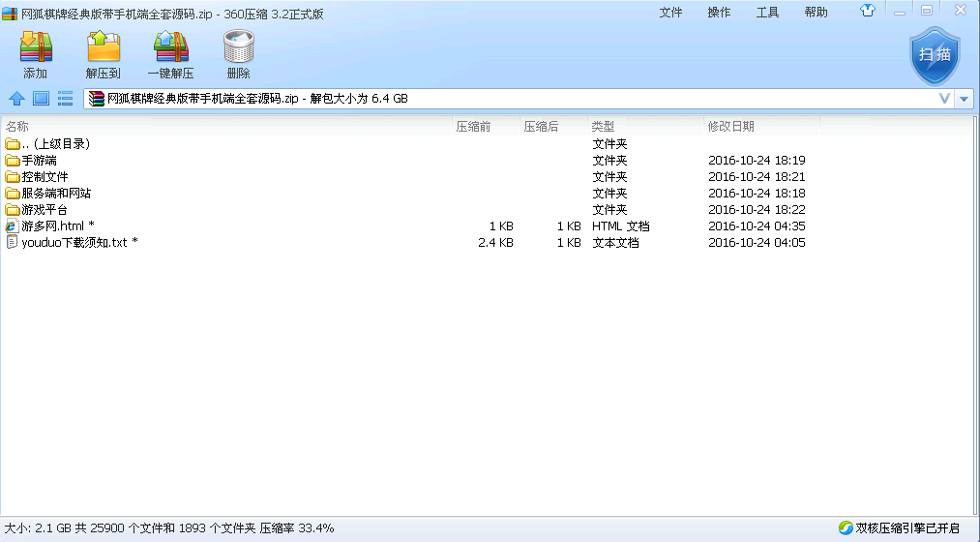Open the skin shirt icon in title bar
This screenshot has height=542, width=980.
coord(867,11)
